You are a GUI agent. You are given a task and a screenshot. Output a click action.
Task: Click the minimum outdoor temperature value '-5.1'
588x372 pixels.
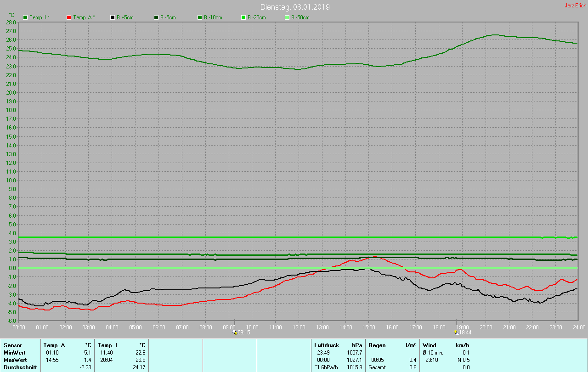pos(87,352)
